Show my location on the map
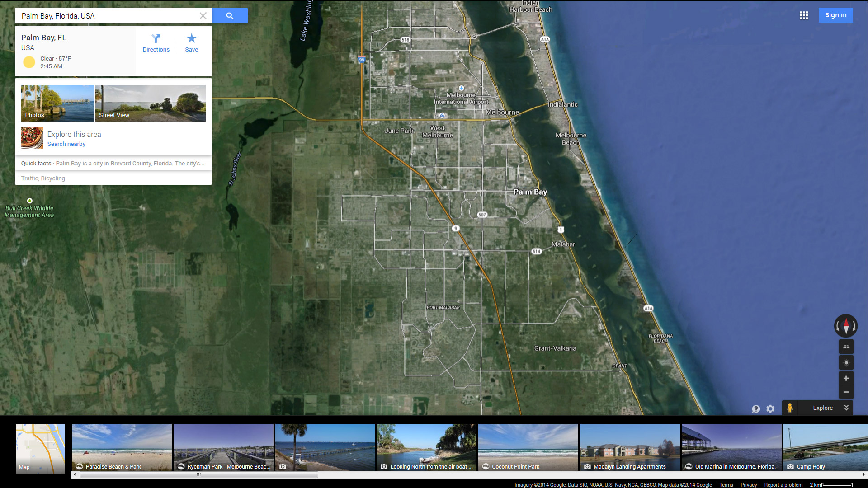The height and width of the screenshot is (488, 868). (846, 362)
